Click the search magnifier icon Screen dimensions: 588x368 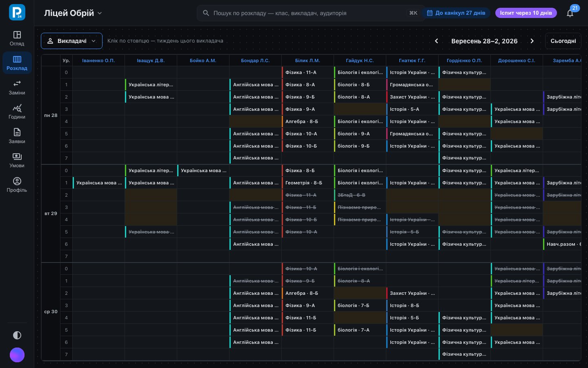click(x=206, y=13)
